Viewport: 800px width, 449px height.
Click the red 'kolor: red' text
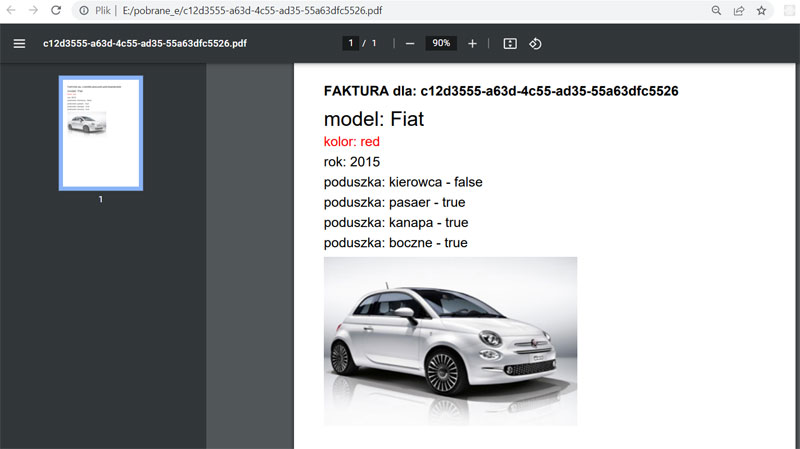pos(352,142)
